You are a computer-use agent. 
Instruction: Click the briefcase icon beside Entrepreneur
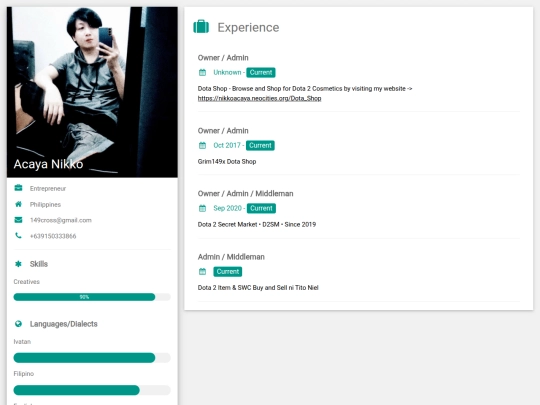[x=18, y=188]
